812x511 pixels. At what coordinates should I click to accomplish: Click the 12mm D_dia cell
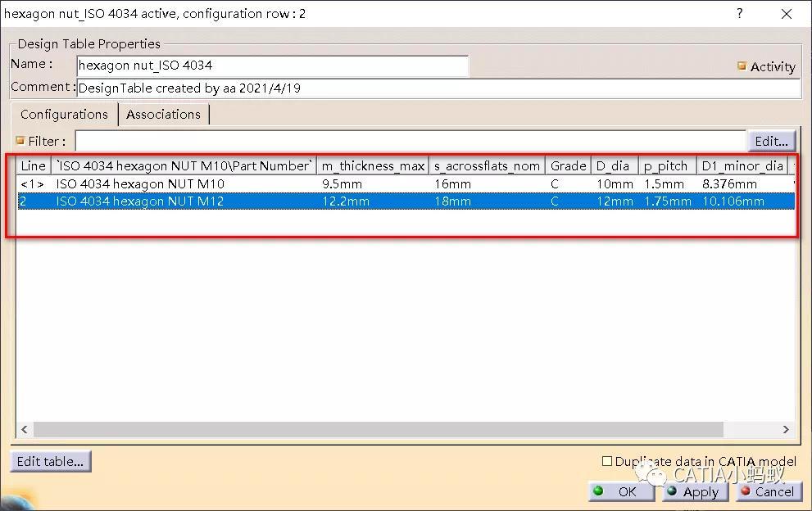[615, 201]
